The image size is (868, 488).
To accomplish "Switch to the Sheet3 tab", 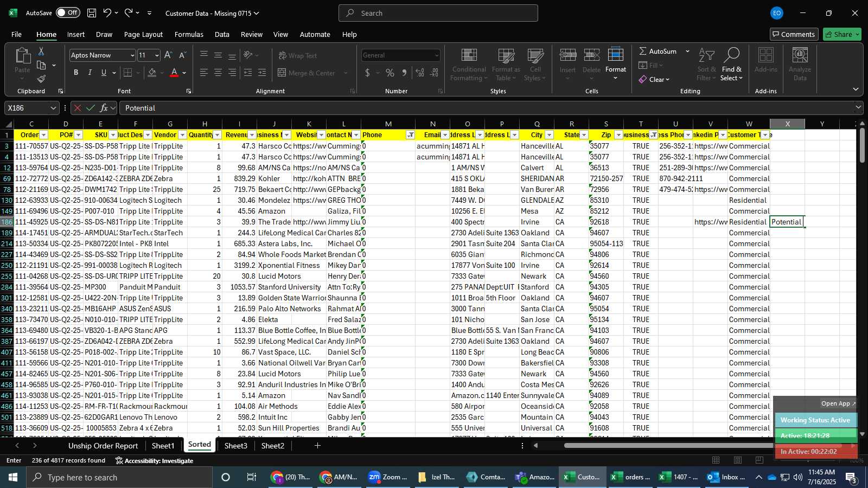I will [x=236, y=446].
